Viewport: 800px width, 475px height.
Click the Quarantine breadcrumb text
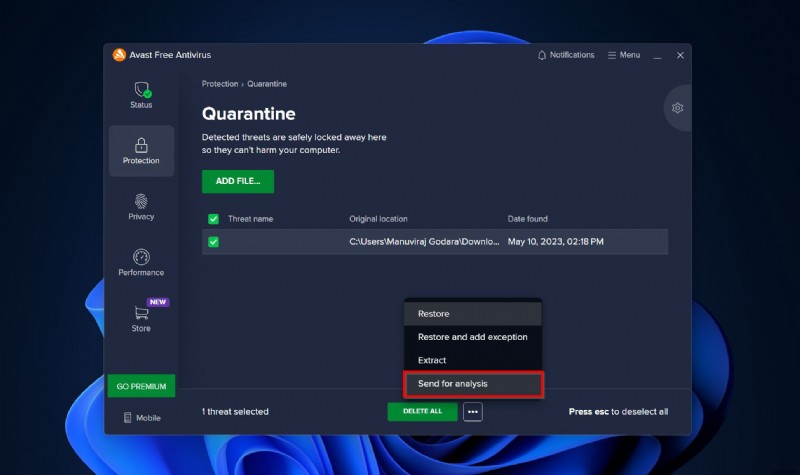pos(267,84)
